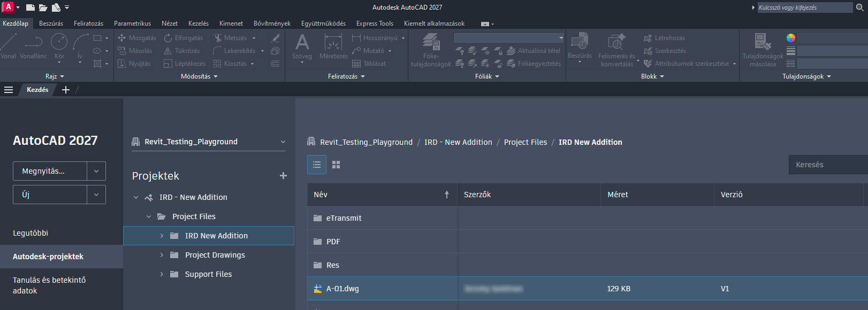
Task: Select the Vonal line tool
Action: pyautogui.click(x=9, y=46)
